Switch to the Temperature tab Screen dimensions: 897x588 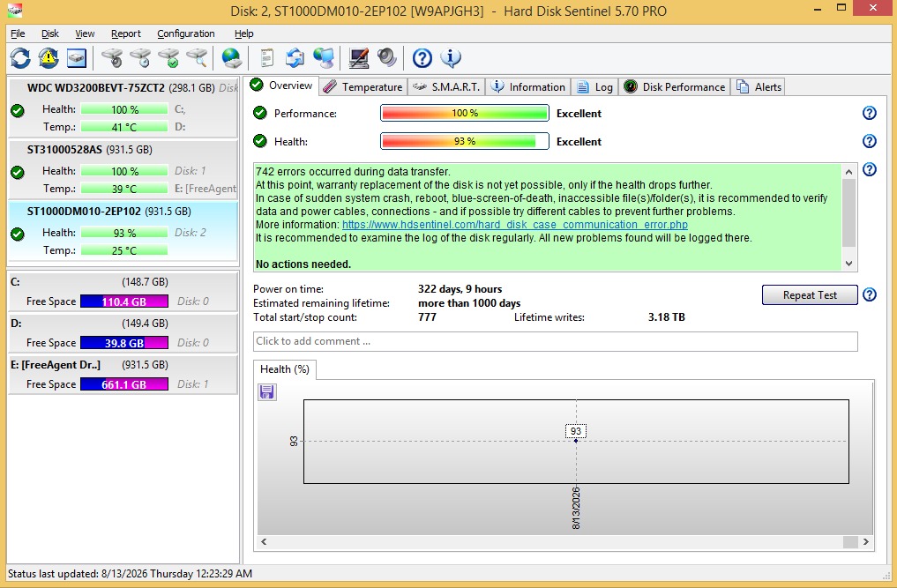363,87
